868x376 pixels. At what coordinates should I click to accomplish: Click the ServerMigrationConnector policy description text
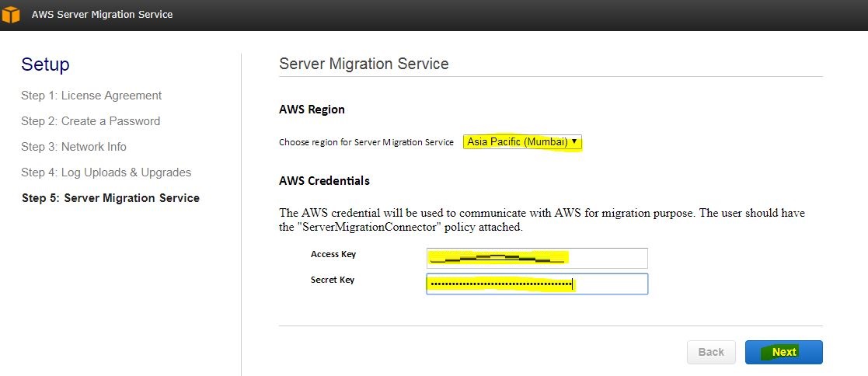coord(542,221)
